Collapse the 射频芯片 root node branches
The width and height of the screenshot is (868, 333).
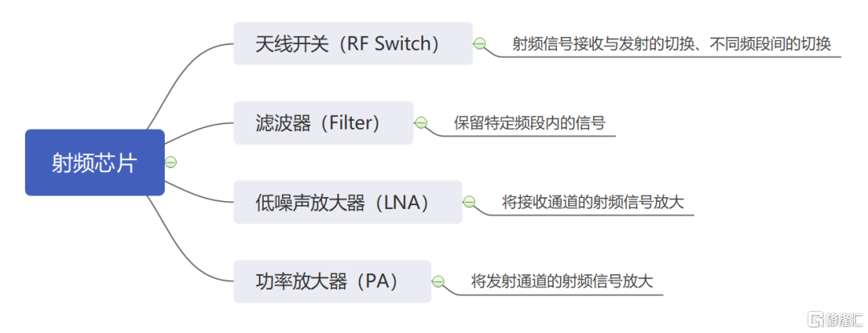pos(170,162)
